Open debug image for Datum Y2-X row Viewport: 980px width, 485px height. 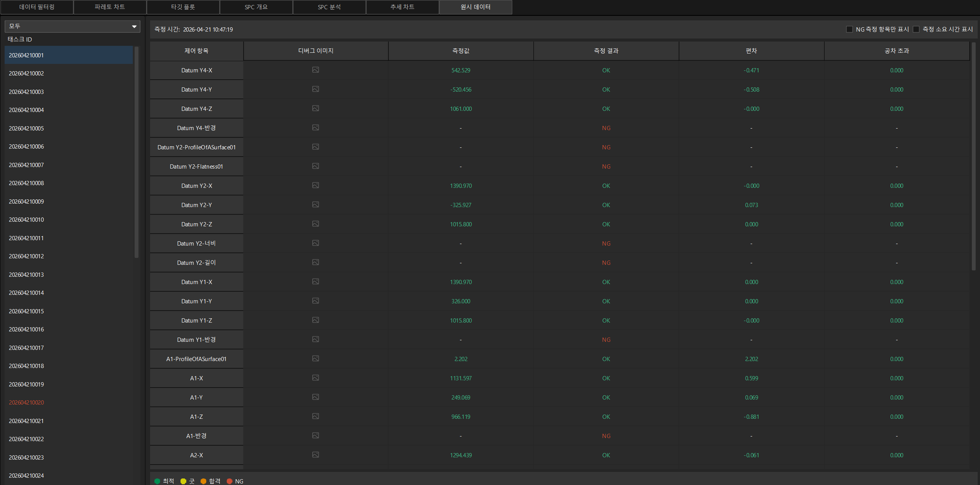pos(315,185)
